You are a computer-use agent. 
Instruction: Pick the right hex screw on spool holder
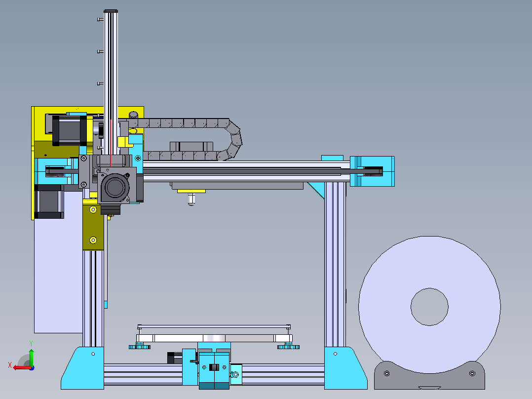click(472, 373)
